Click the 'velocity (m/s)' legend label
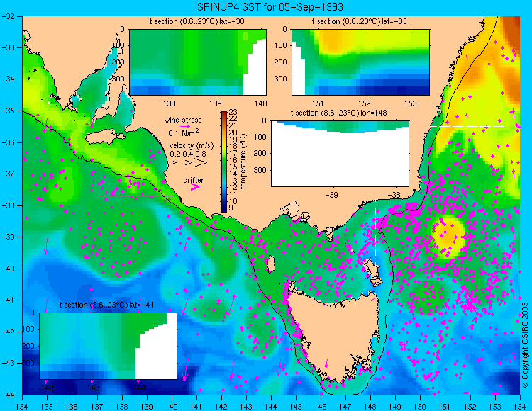 tap(192, 146)
